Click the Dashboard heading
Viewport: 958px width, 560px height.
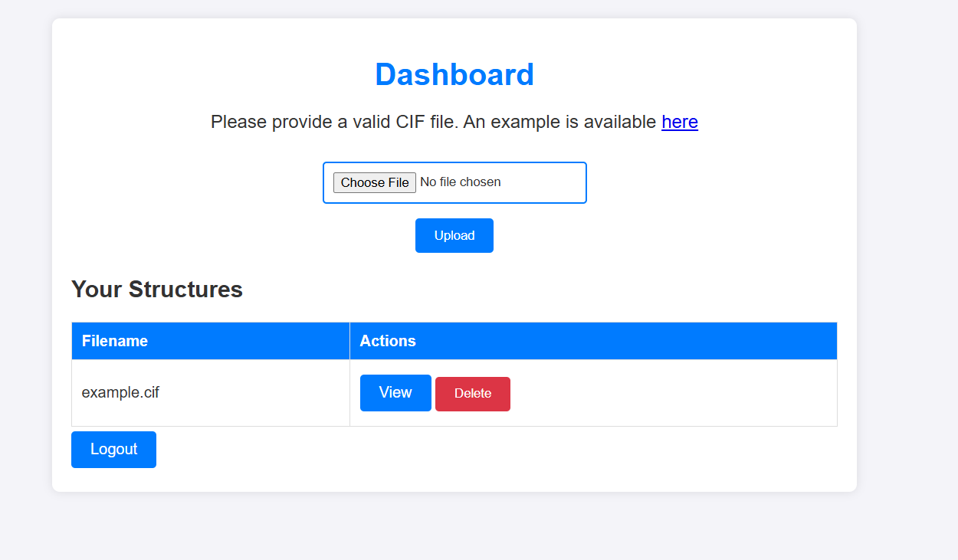click(x=454, y=74)
